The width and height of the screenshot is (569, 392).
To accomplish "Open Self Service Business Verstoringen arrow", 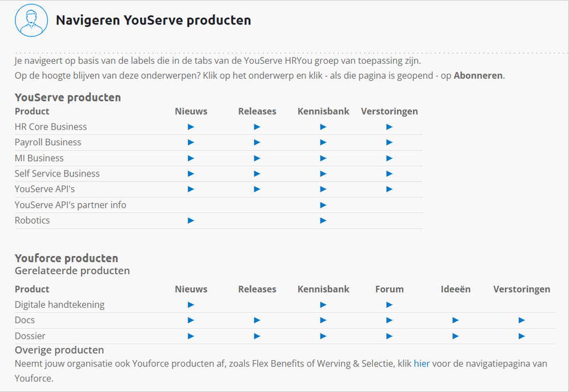I will pos(389,174).
